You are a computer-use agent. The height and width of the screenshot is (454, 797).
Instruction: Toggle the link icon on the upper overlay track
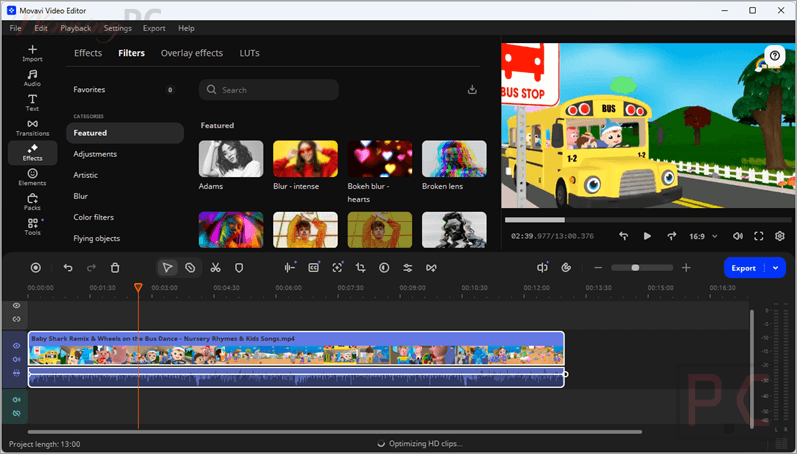tap(16, 319)
